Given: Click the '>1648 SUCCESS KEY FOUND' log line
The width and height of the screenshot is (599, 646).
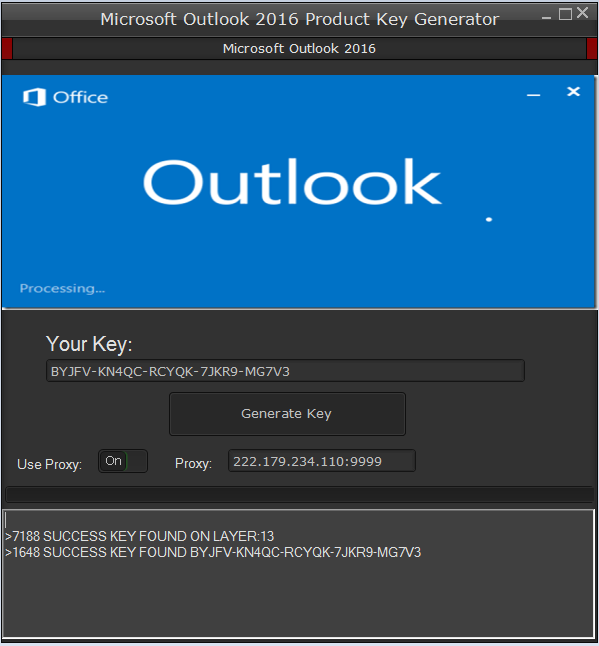Looking at the screenshot, I should pyautogui.click(x=213, y=552).
